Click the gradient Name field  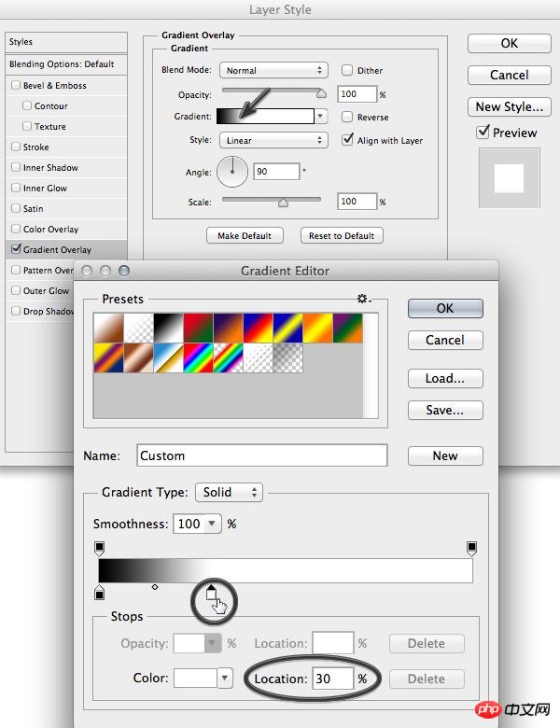[262, 455]
